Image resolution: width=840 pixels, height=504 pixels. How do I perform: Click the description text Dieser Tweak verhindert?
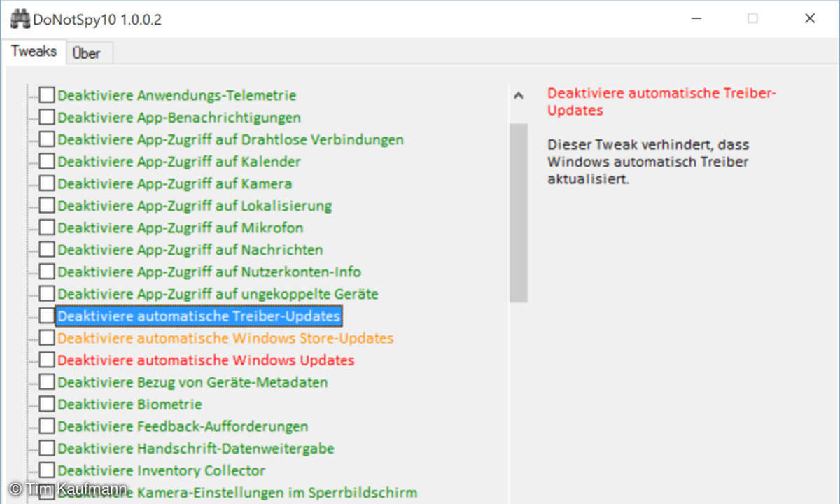pos(647,162)
